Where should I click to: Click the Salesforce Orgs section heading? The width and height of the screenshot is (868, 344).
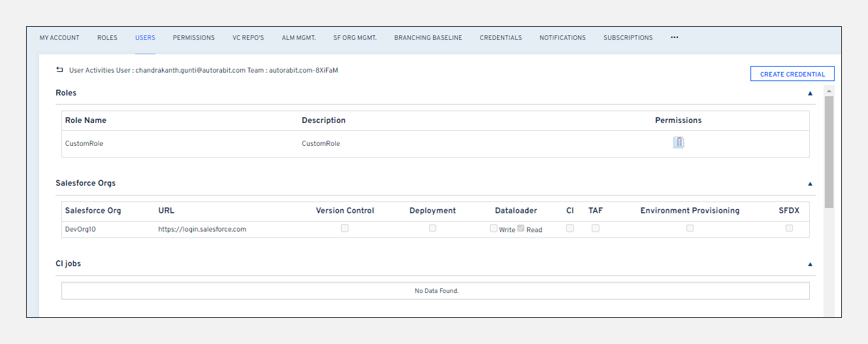[x=86, y=183]
